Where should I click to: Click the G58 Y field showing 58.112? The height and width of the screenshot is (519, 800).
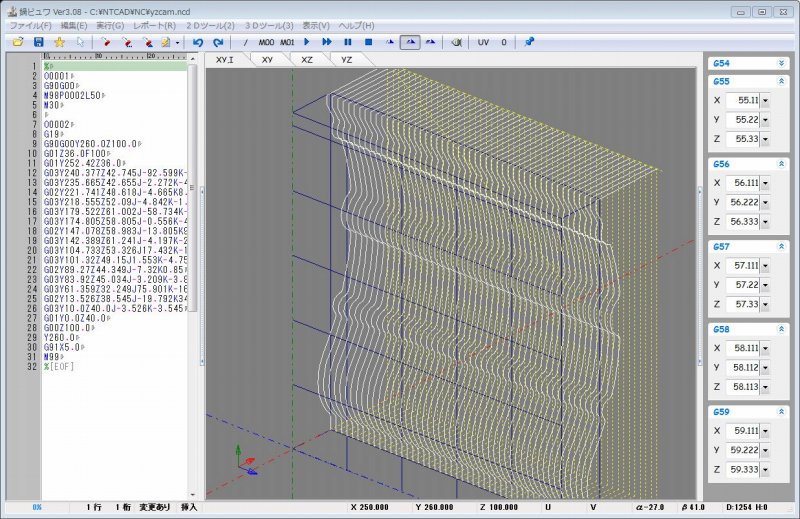pos(743,367)
